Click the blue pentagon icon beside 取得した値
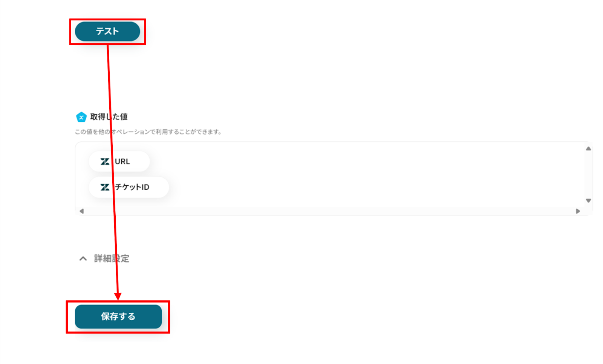The height and width of the screenshot is (364, 603). pos(81,117)
